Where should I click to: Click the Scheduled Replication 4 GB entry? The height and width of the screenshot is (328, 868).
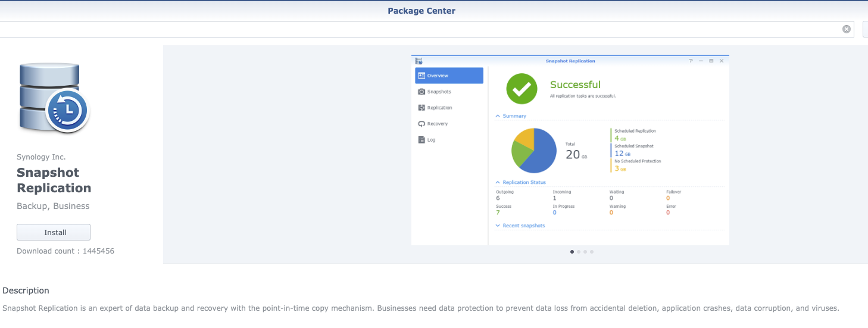click(x=635, y=135)
